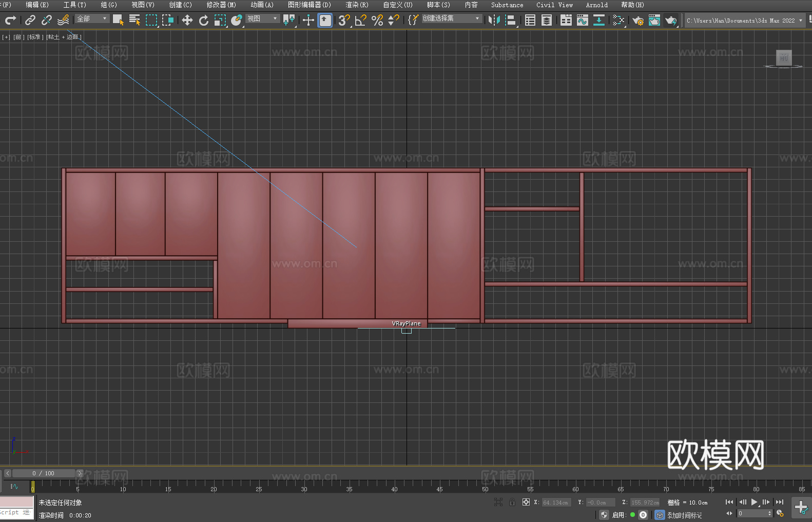This screenshot has width=812, height=522.
Task: Toggle 3D Snaps on or off
Action: click(344, 20)
